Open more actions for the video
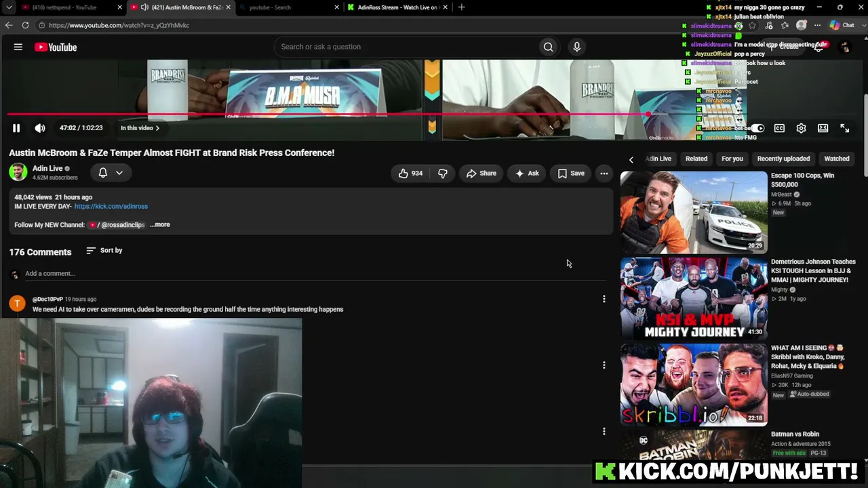 point(604,174)
